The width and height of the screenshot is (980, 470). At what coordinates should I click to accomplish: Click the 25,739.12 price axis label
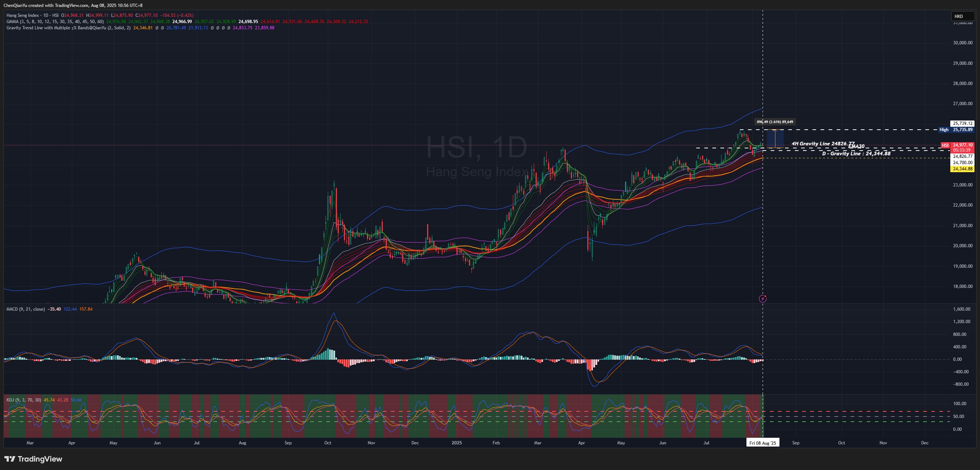pos(962,123)
